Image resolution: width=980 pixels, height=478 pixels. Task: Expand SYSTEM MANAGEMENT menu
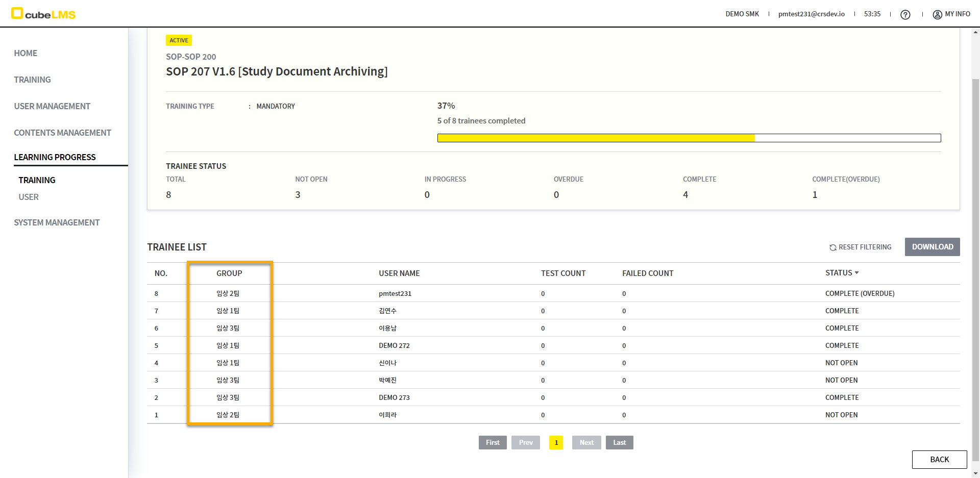click(57, 222)
